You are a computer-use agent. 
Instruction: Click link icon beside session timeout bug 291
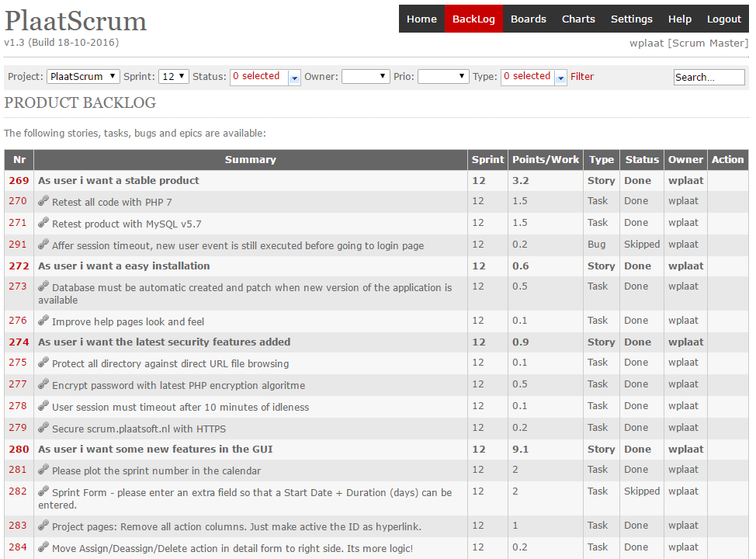43,244
